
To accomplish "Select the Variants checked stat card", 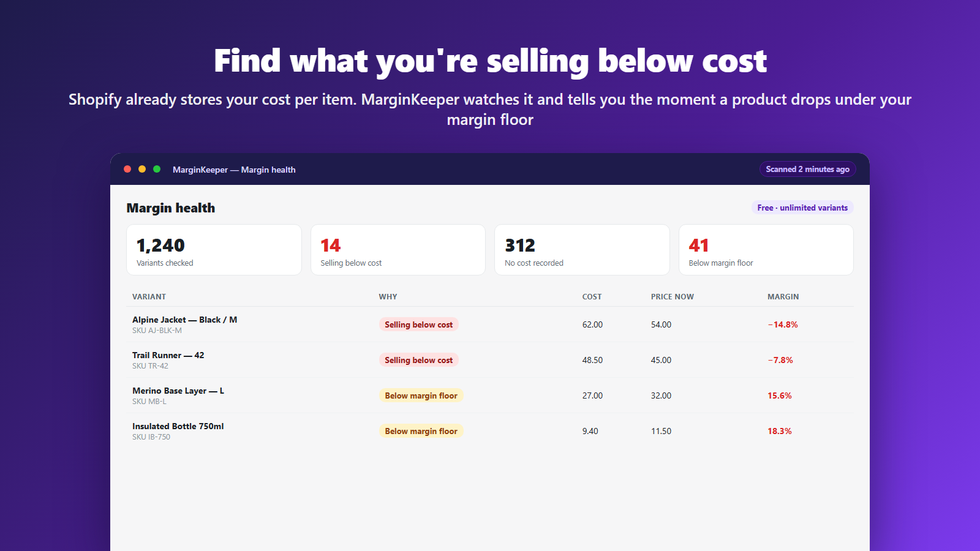I will 214,250.
